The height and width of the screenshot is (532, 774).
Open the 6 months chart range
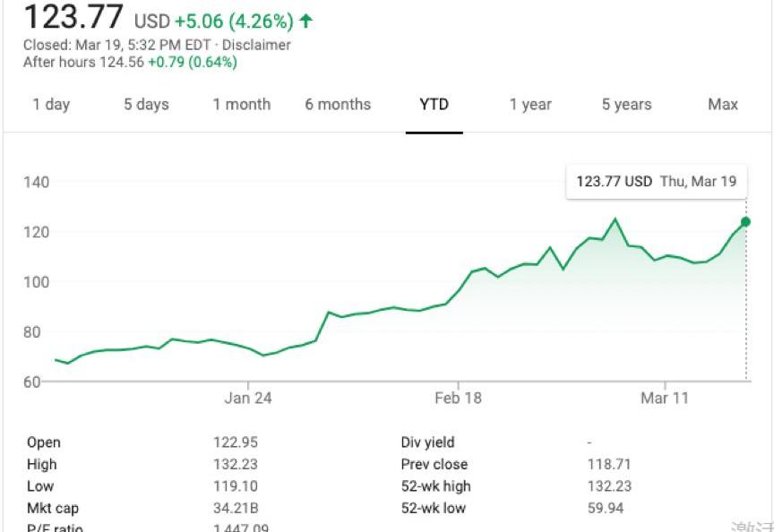coord(338,104)
